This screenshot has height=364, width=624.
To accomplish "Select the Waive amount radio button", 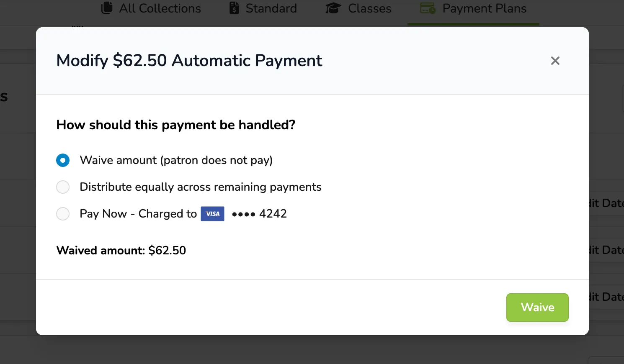I will coord(63,160).
